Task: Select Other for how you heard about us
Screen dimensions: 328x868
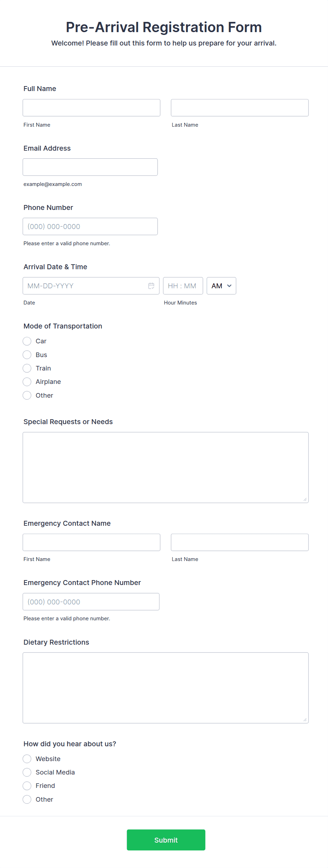Action: [x=27, y=799]
